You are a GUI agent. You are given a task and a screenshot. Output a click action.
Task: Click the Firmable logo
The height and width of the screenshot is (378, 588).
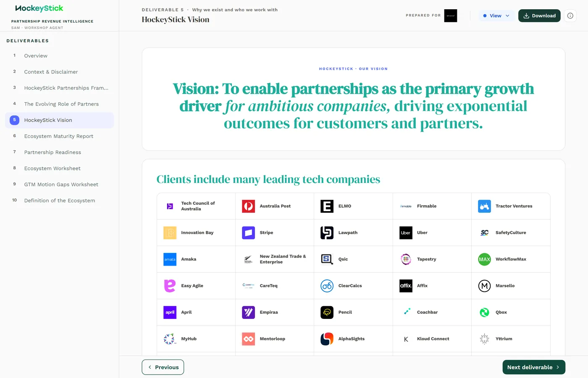[x=406, y=206]
